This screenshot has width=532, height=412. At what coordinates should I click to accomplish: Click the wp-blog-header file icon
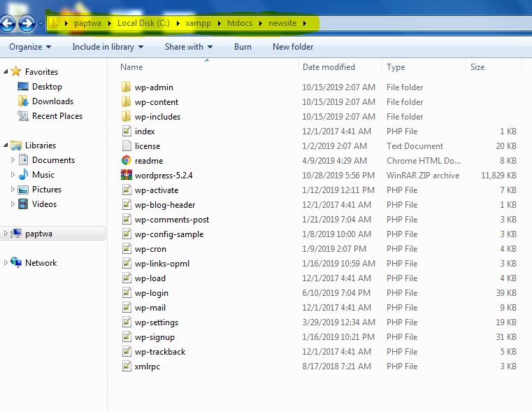tap(127, 204)
